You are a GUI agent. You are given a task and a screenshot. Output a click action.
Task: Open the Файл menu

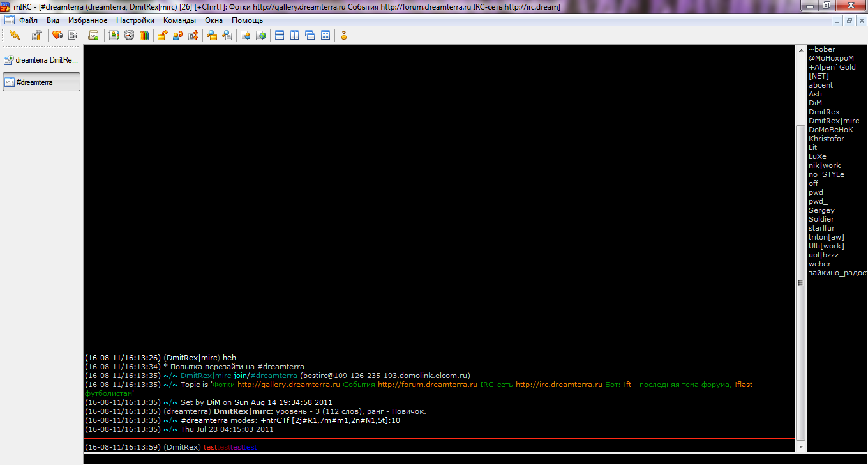[28, 20]
